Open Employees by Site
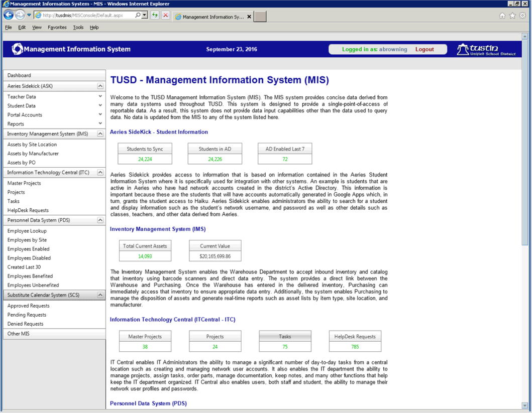The image size is (532, 413). click(27, 240)
